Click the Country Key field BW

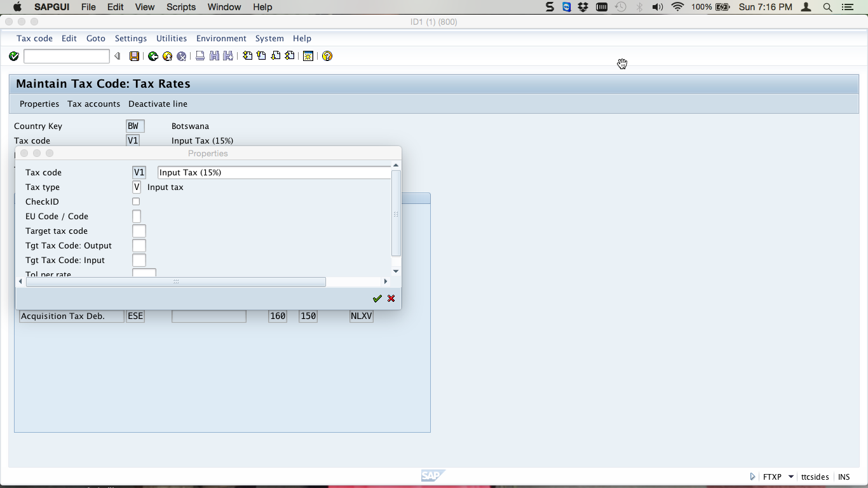[x=135, y=126]
